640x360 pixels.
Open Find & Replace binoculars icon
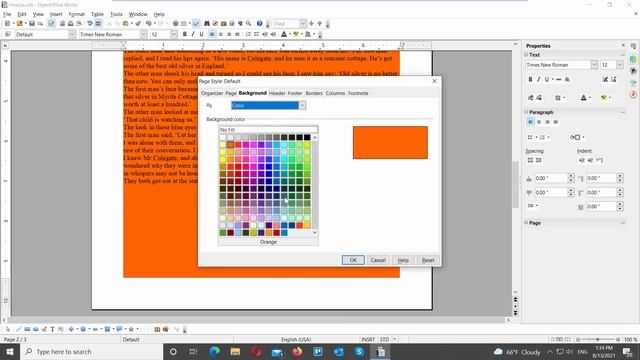click(x=207, y=24)
